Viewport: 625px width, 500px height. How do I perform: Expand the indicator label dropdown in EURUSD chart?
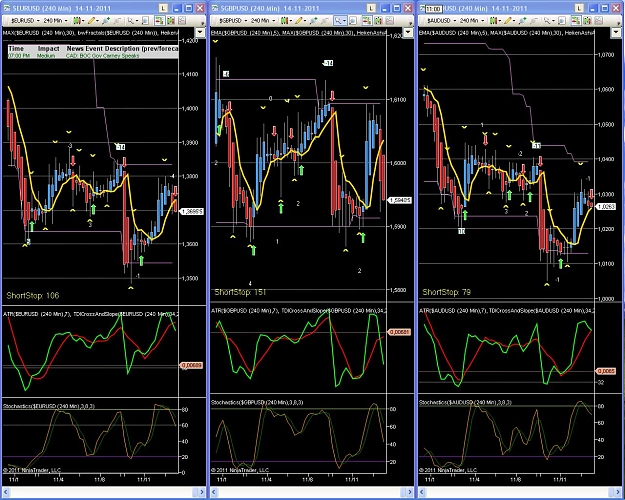tap(200, 32)
